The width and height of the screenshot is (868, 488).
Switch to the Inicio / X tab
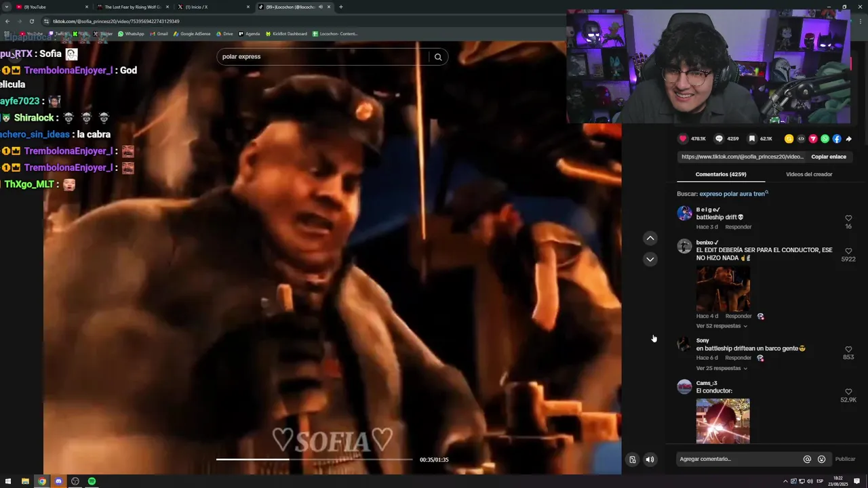pos(214,7)
